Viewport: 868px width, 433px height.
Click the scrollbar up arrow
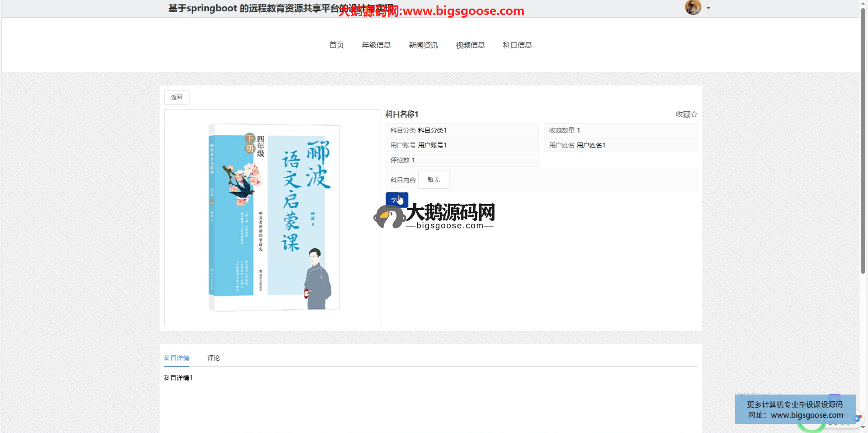pos(863,4)
